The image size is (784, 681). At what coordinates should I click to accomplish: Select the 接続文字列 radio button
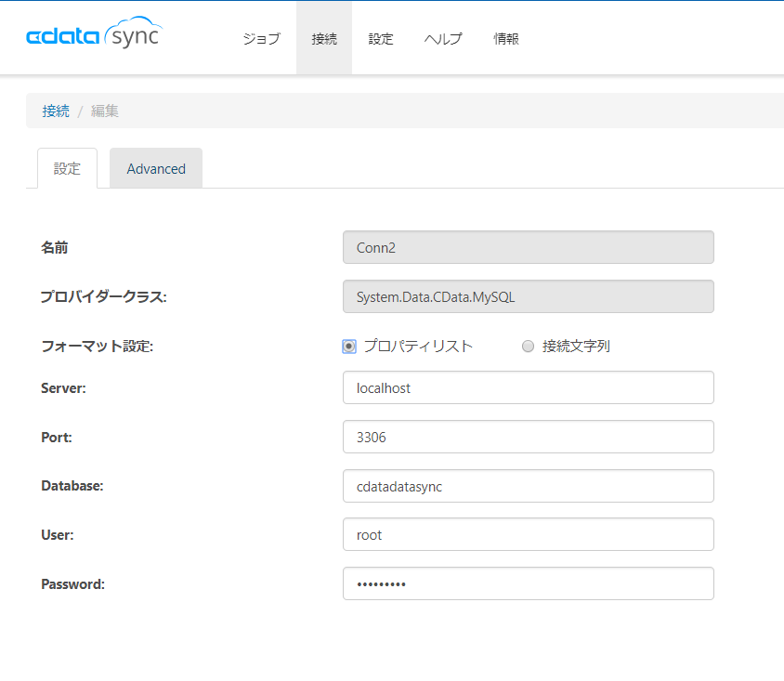click(x=528, y=346)
